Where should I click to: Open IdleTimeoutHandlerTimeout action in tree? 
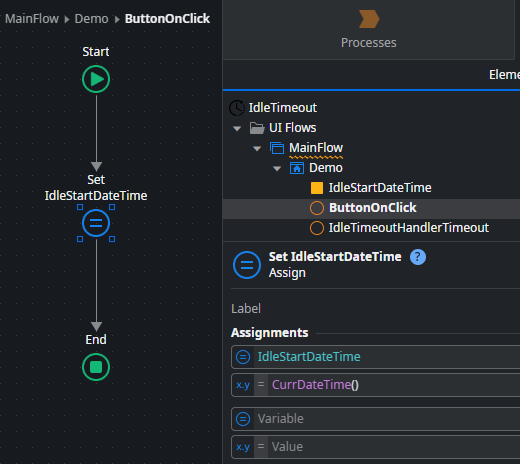(409, 228)
